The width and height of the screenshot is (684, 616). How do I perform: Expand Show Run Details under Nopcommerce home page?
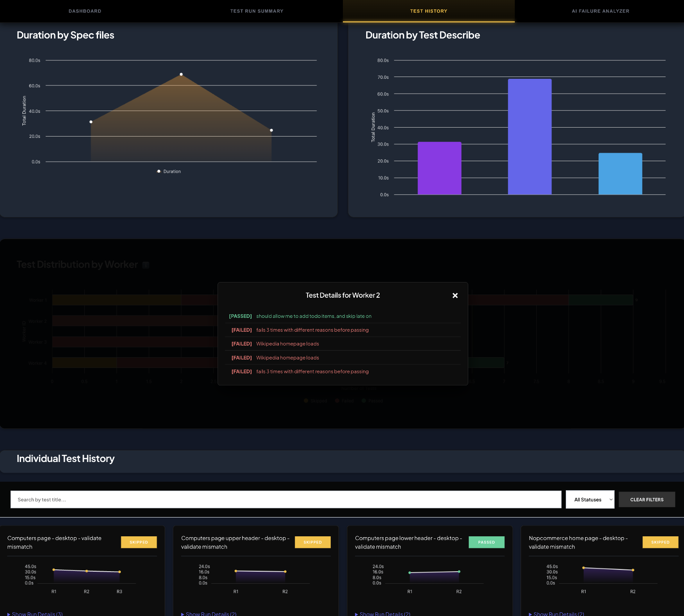(556, 613)
